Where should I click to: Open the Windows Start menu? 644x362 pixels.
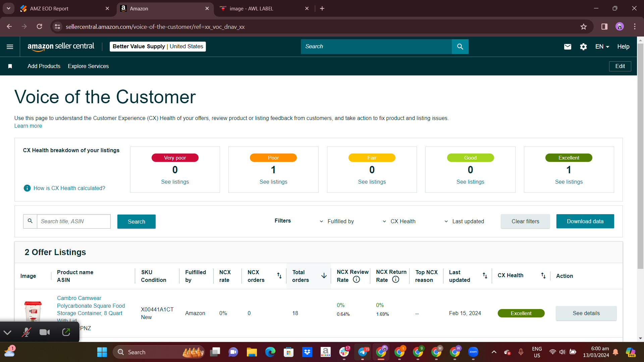(102, 352)
